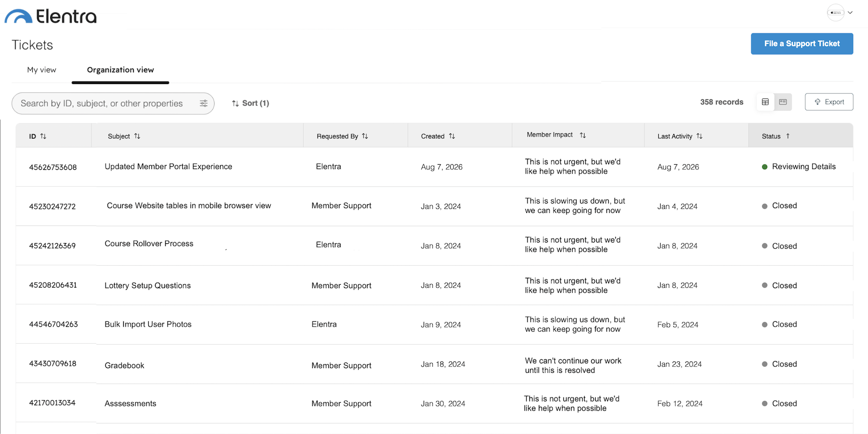Select Feb 12, 2024 last activity
This screenshot has height=434, width=868.
(680, 404)
